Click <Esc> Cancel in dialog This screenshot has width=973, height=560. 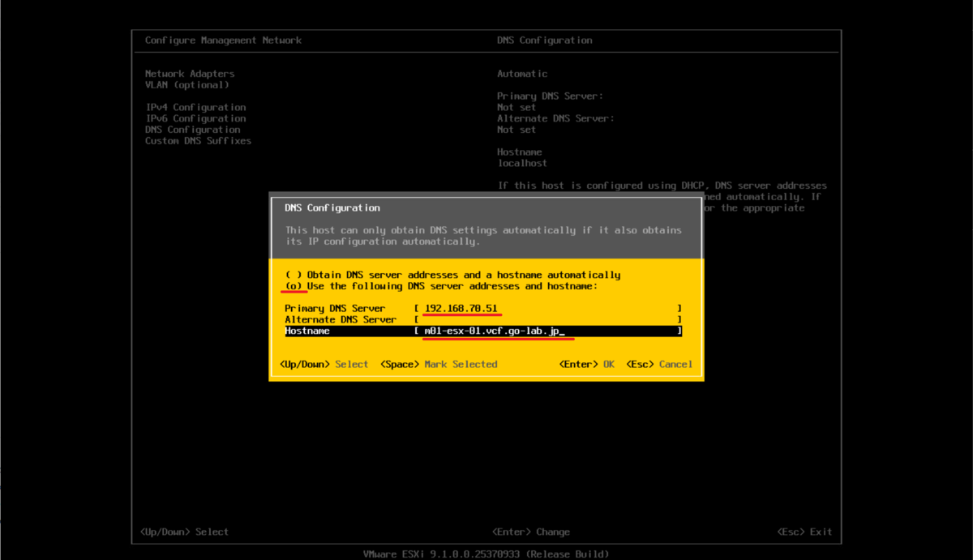click(659, 365)
